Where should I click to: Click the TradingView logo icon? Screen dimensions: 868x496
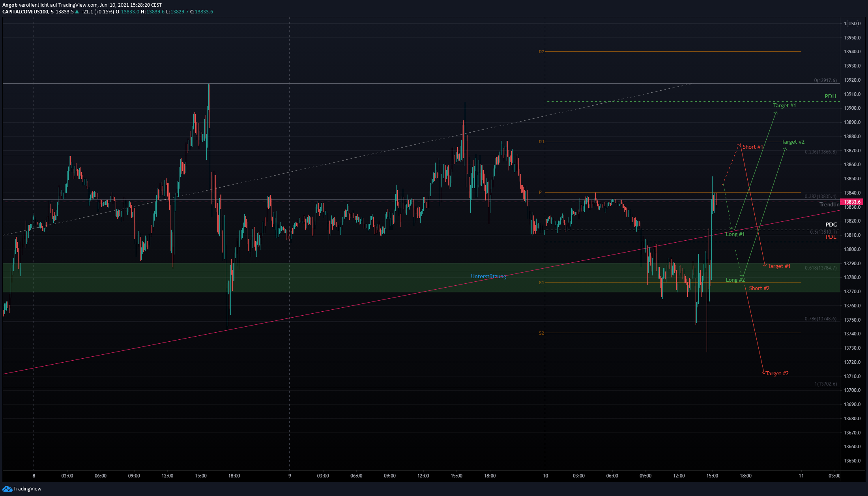7,489
